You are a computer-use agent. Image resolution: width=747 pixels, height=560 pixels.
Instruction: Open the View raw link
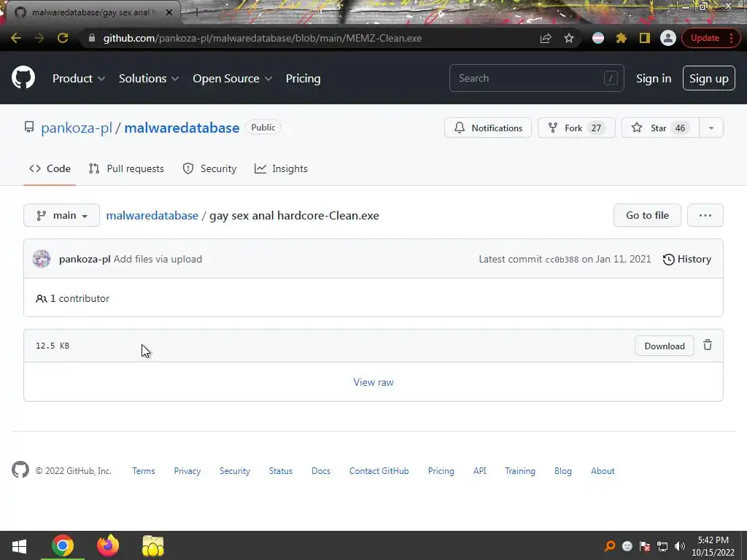(373, 382)
